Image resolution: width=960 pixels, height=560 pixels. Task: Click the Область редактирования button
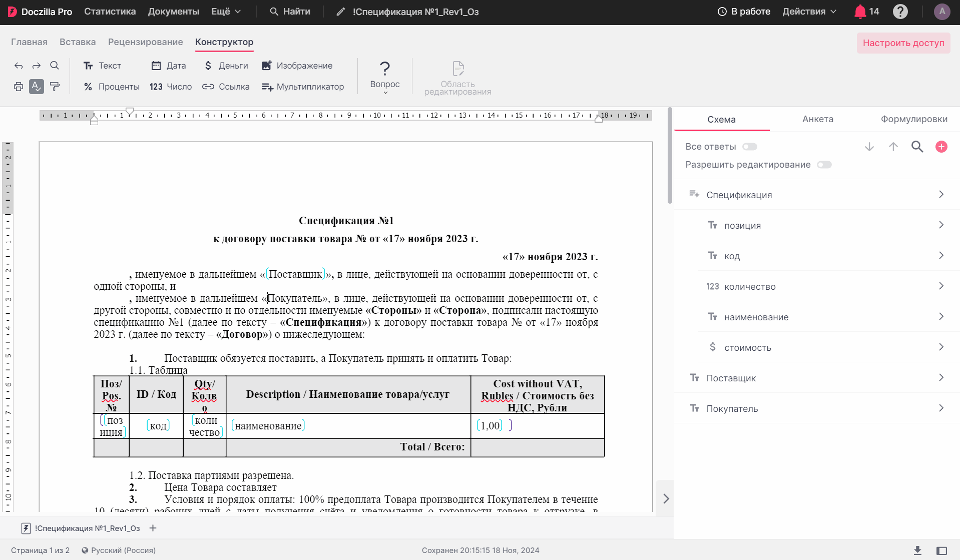pyautogui.click(x=457, y=78)
